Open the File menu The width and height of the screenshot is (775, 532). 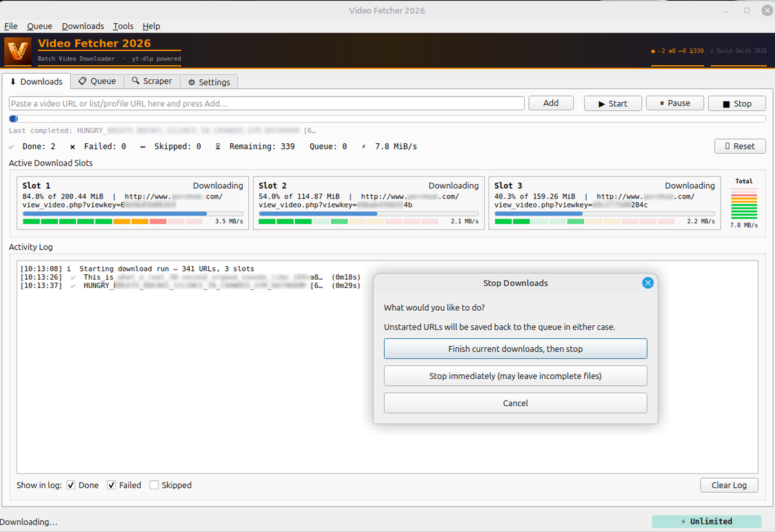[x=11, y=26]
